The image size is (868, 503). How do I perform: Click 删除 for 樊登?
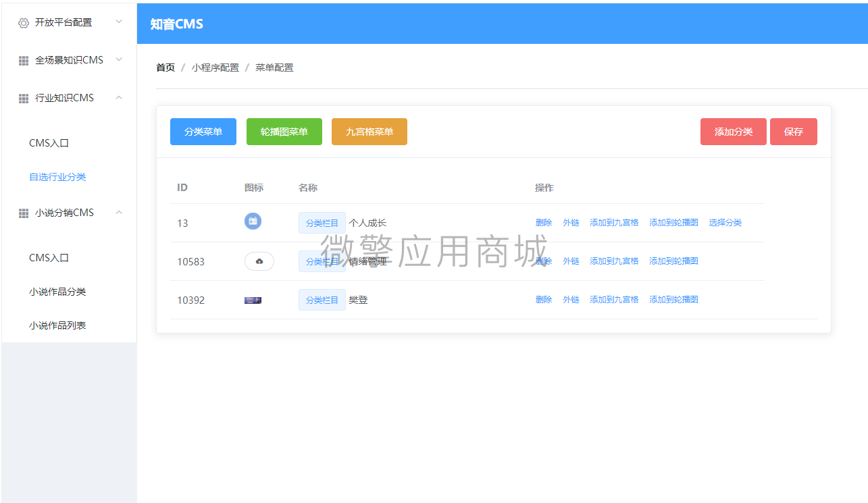(x=544, y=300)
